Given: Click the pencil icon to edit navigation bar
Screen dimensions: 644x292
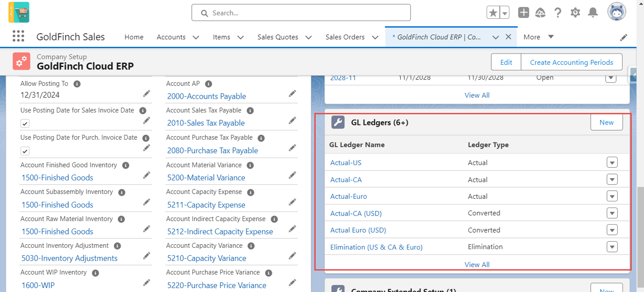Looking at the screenshot, I should click(624, 38).
